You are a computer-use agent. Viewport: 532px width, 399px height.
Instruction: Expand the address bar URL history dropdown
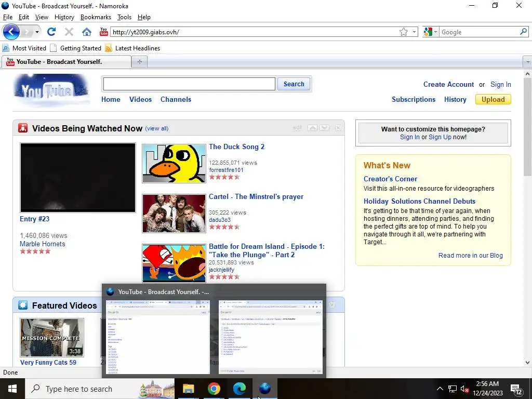414,32
